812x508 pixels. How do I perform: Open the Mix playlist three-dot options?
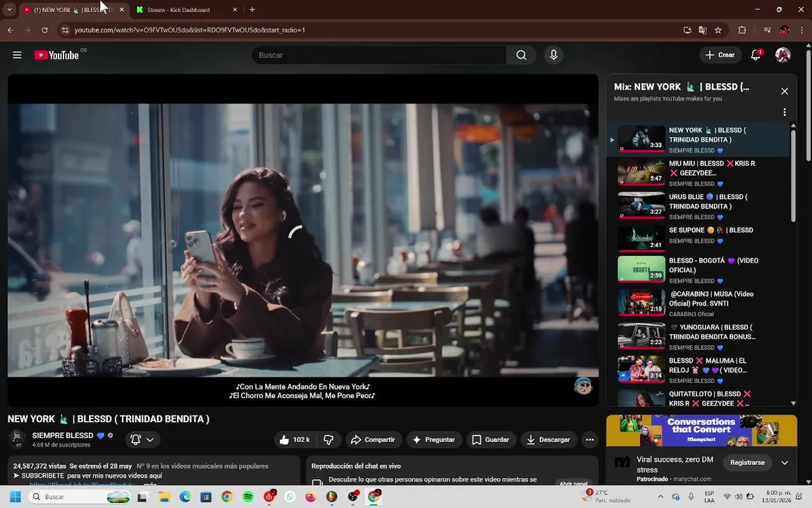pos(785,112)
